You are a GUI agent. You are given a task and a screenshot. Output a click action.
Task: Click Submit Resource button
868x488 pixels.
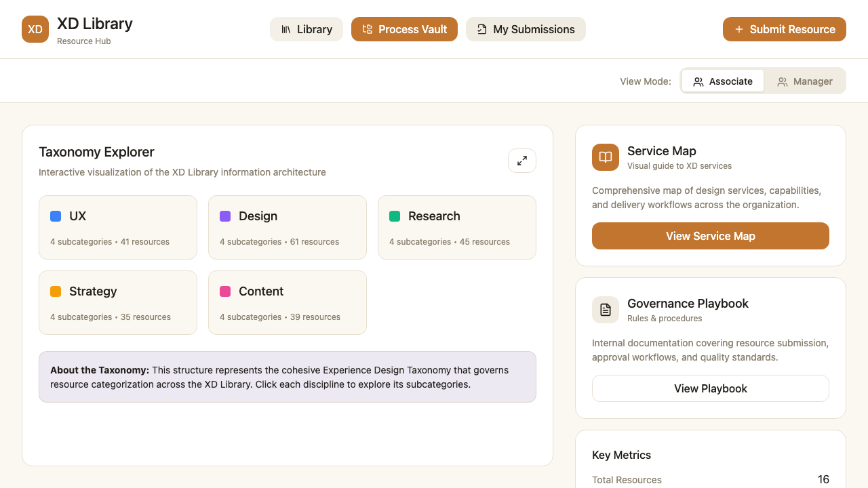click(x=785, y=29)
